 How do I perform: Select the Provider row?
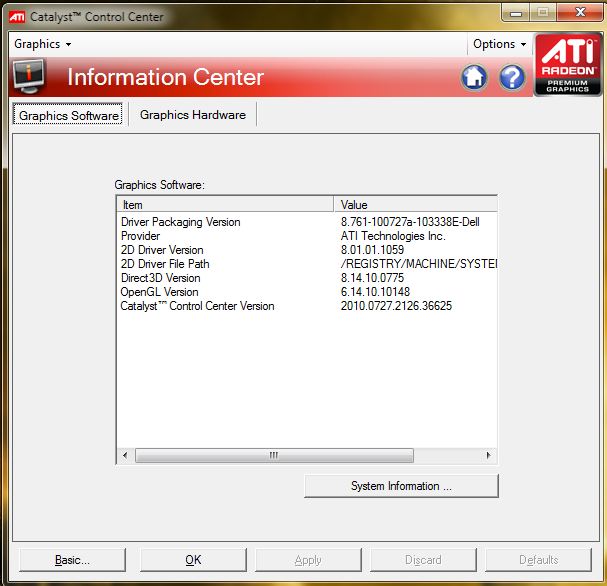coord(307,236)
